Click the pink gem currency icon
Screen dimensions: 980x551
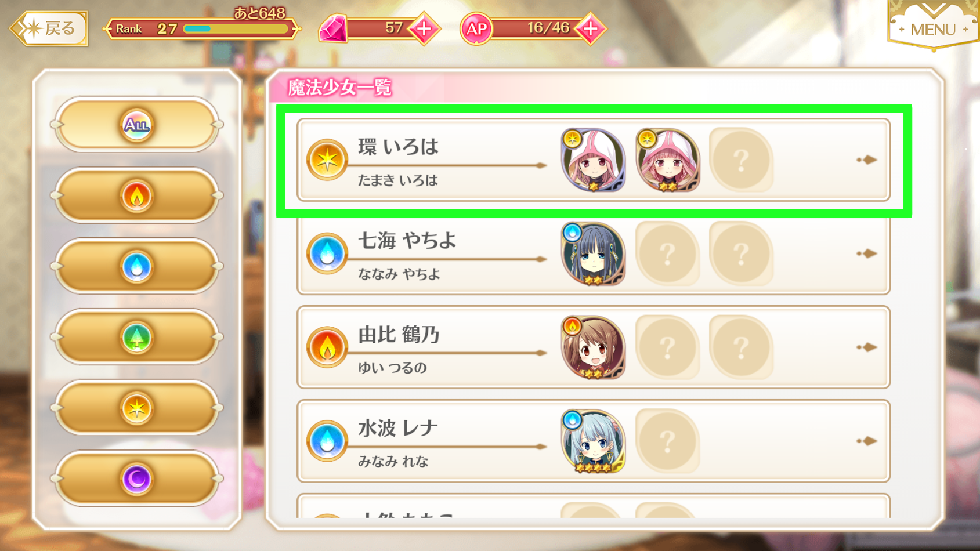coord(334,28)
